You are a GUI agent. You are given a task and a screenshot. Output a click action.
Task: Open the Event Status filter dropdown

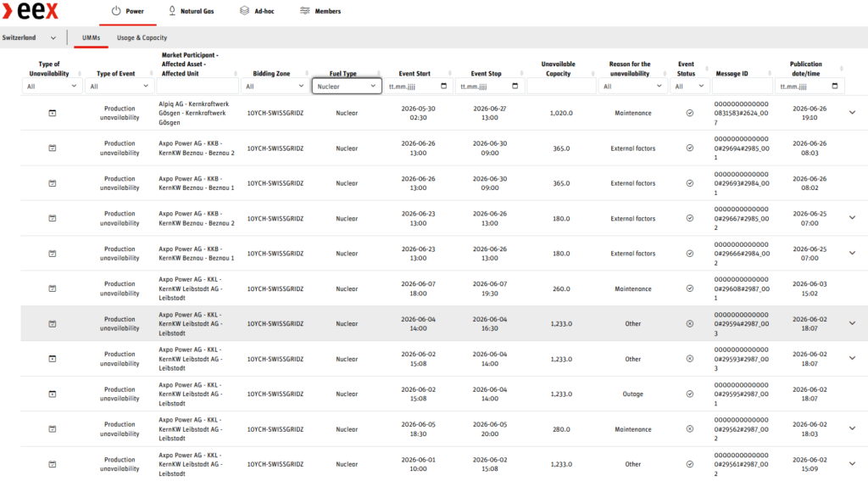pyautogui.click(x=690, y=87)
